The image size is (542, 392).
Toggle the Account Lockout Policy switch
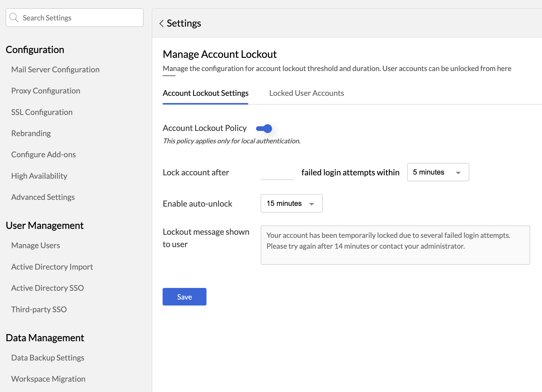(x=264, y=128)
